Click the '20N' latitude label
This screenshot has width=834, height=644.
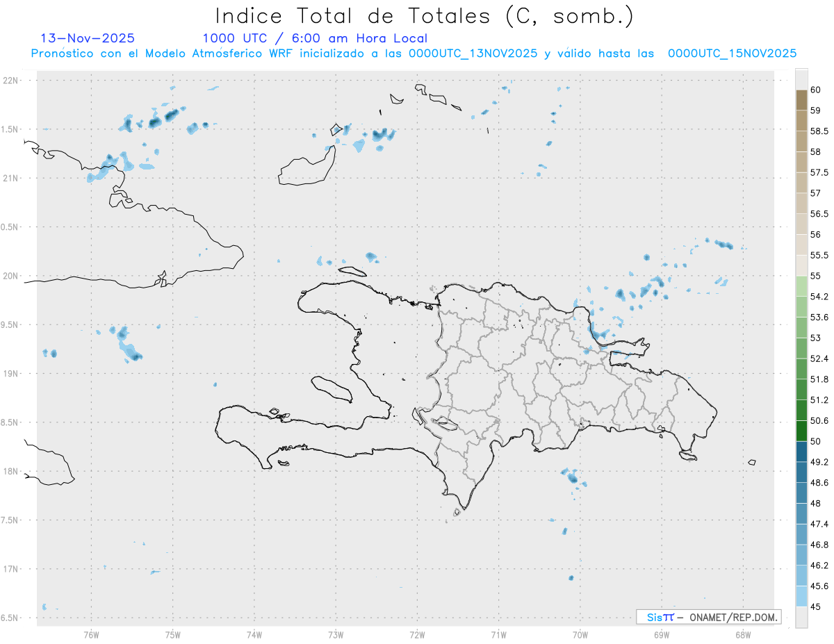pos(11,276)
